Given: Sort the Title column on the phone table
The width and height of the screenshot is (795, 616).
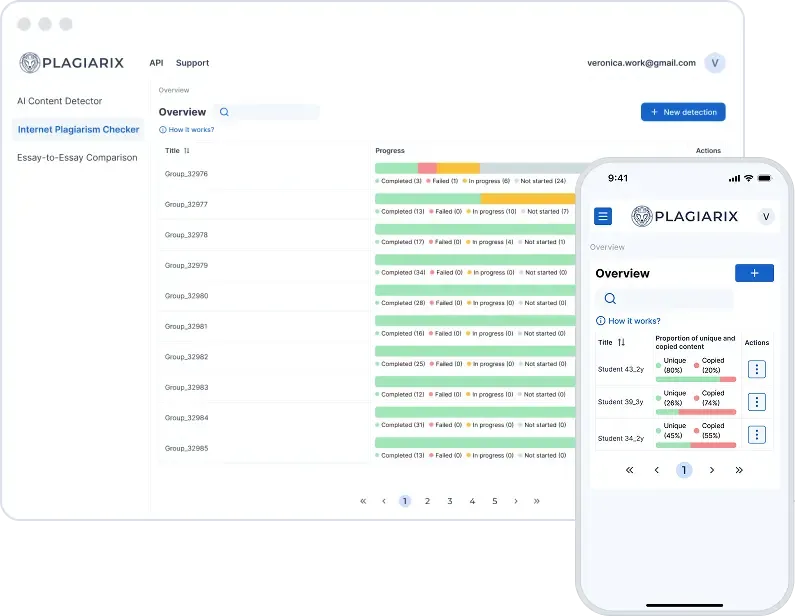Looking at the screenshot, I should click(622, 343).
